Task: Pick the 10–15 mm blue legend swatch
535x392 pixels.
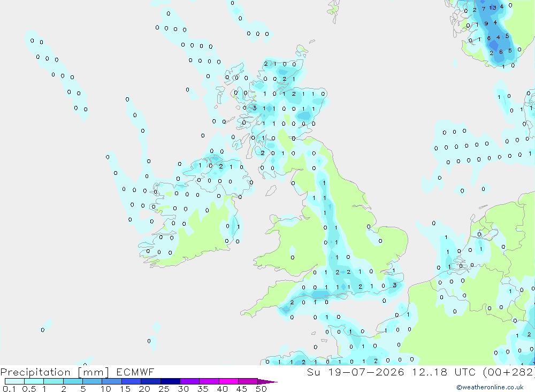Action: 112,381
